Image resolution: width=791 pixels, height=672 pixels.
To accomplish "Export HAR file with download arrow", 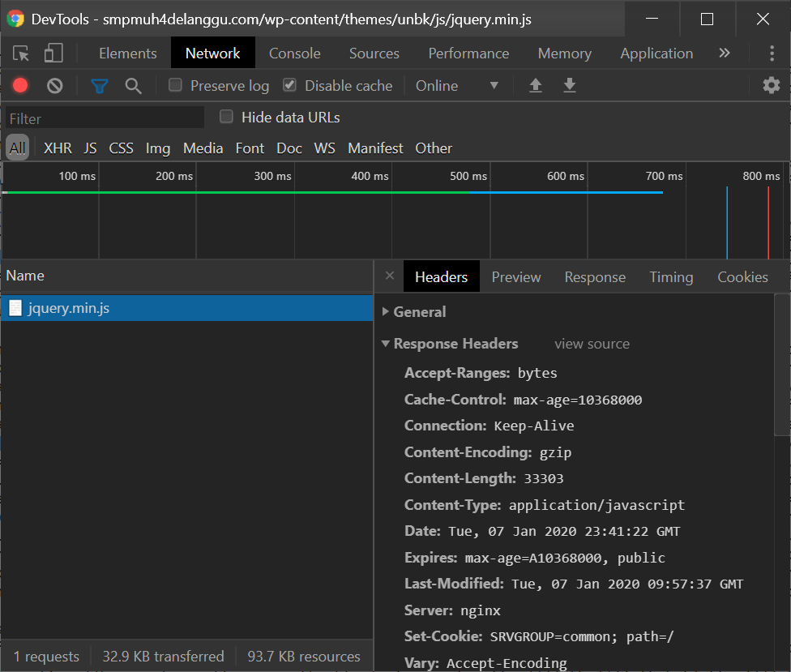I will [x=570, y=86].
